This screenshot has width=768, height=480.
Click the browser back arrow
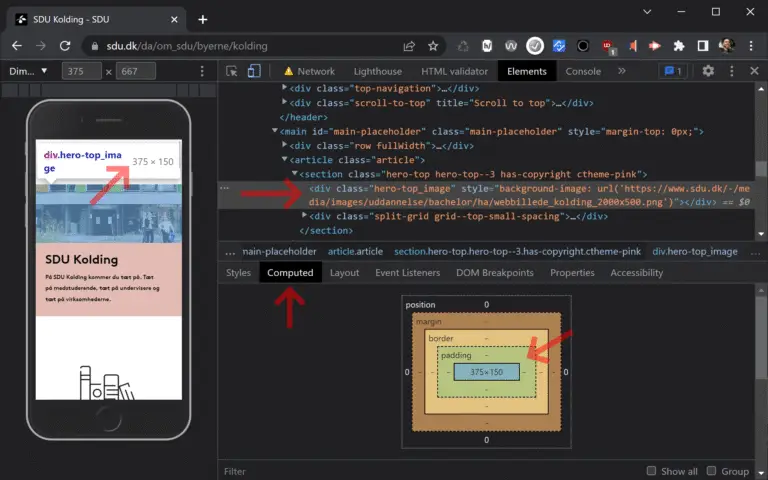17,46
